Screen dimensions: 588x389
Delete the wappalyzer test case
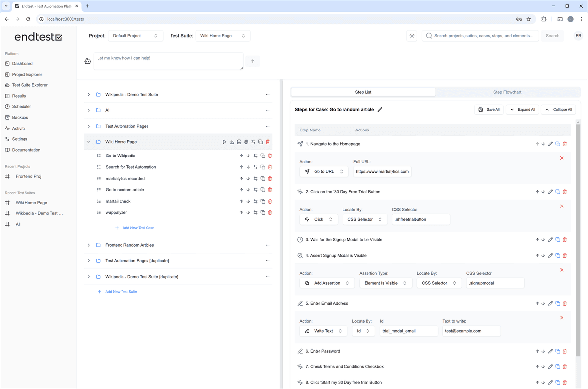[270, 213]
